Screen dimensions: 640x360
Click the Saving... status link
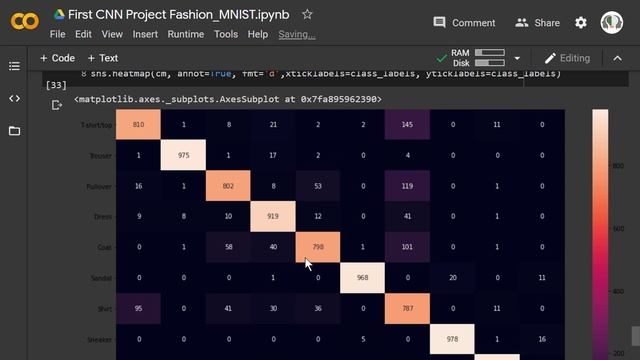pos(297,34)
